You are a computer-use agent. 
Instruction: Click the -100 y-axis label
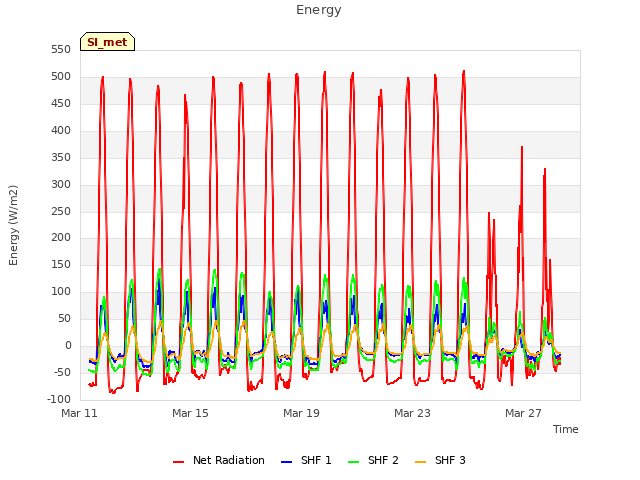coord(59,399)
